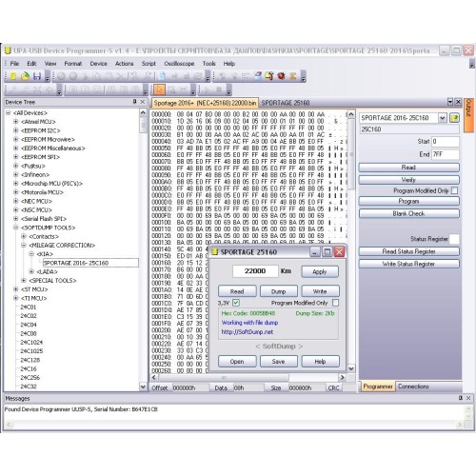Click the mileage value field showing 22000
This screenshot has width=476, height=476.
tap(255, 271)
